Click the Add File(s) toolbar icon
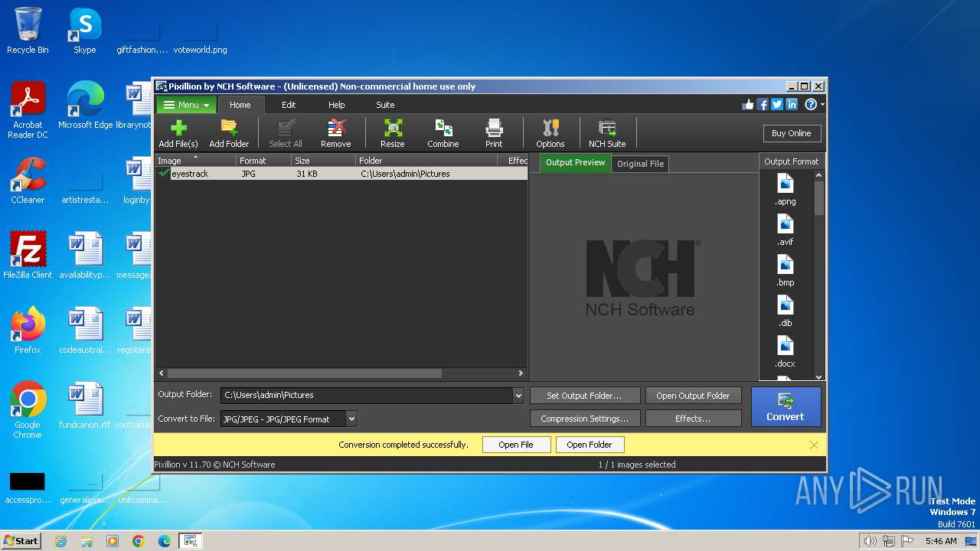This screenshot has height=551, width=980. pyautogui.click(x=178, y=134)
